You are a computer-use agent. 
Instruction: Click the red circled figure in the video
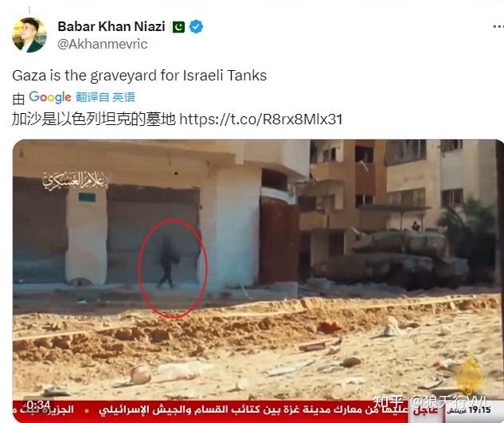[173, 268]
